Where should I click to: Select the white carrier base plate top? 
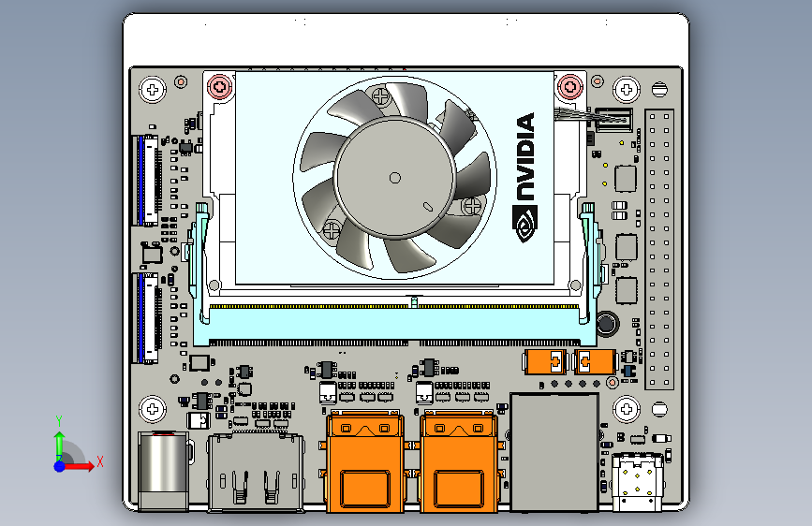coord(406,40)
